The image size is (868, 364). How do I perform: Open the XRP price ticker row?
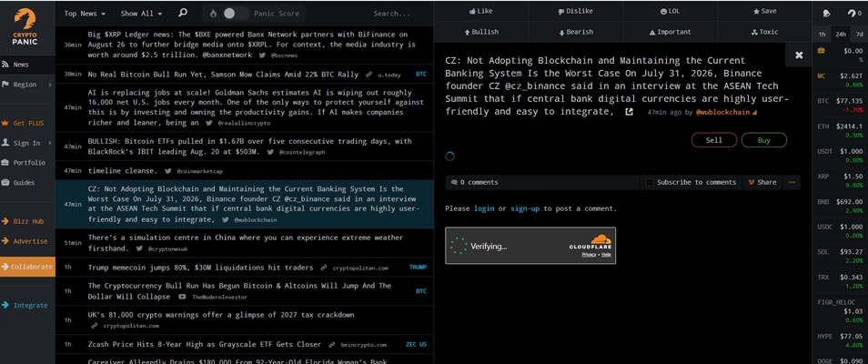840,180
